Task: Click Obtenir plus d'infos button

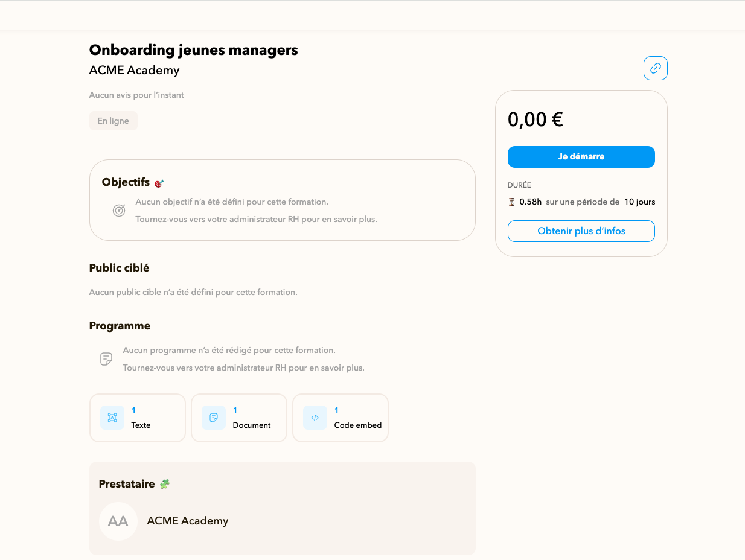Action: point(581,231)
